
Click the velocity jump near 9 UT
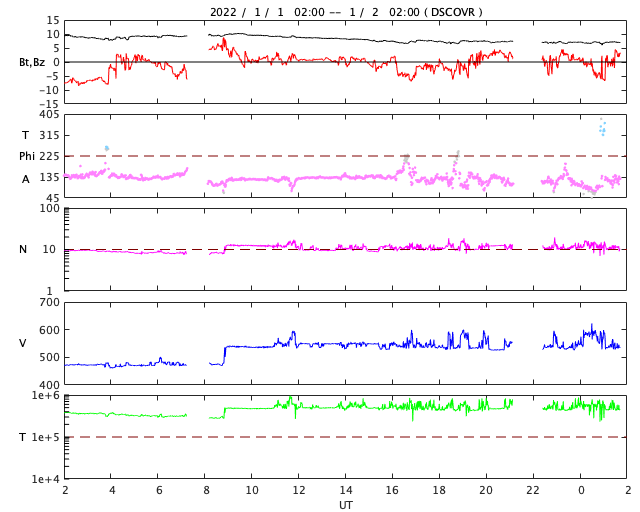click(x=224, y=355)
